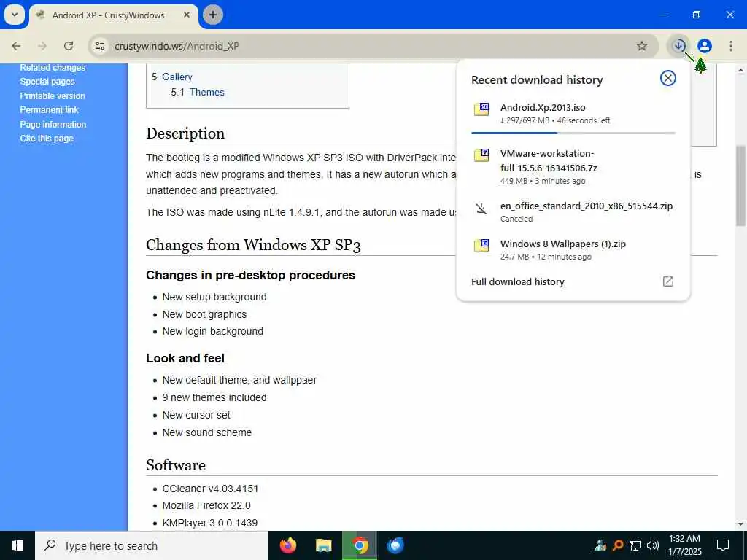Click the scrollbar up arrow

click(741, 70)
